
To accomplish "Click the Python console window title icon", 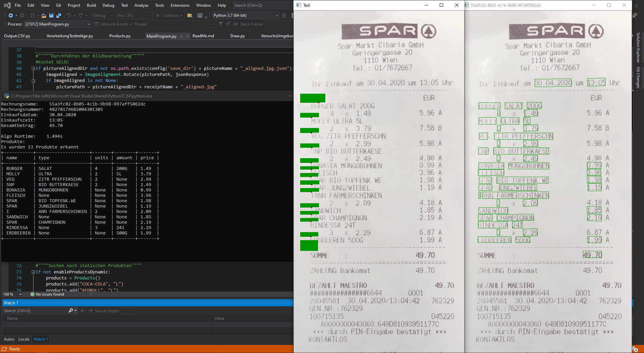I will (6, 96).
